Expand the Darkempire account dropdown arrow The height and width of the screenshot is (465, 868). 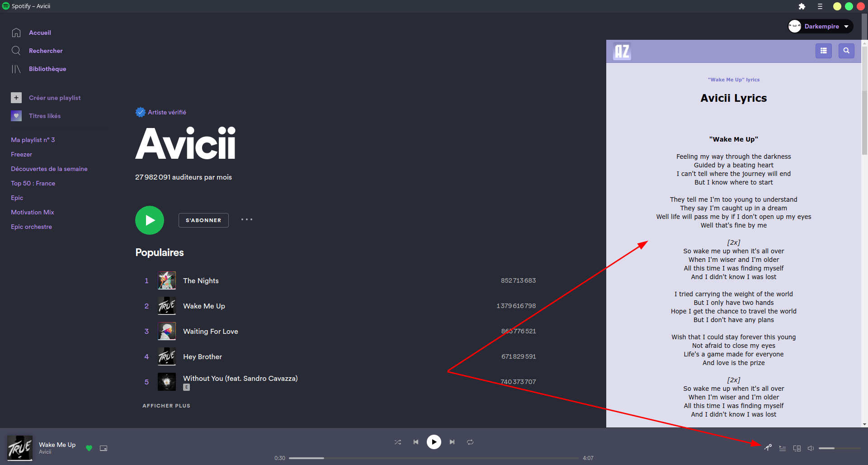point(846,26)
